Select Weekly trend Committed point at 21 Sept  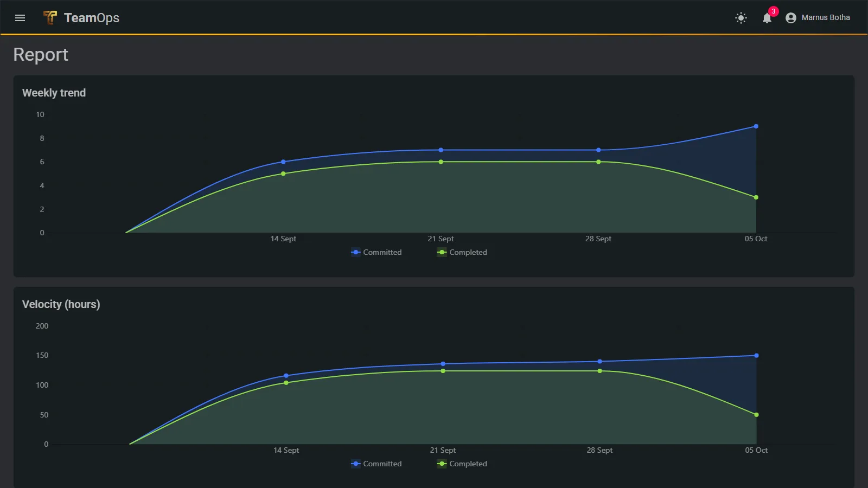point(441,150)
